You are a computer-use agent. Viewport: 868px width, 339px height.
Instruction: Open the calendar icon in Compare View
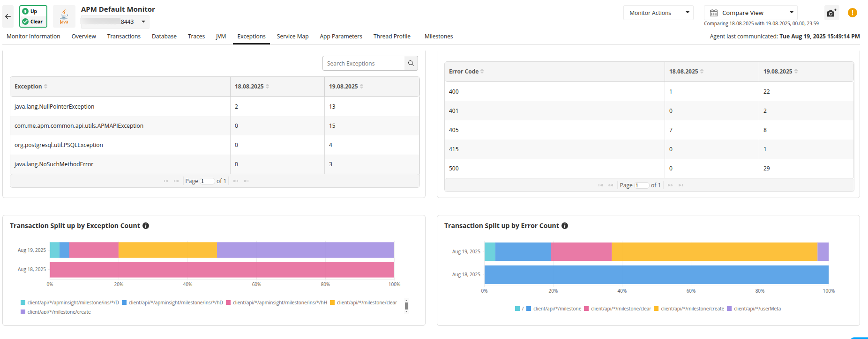pyautogui.click(x=714, y=13)
